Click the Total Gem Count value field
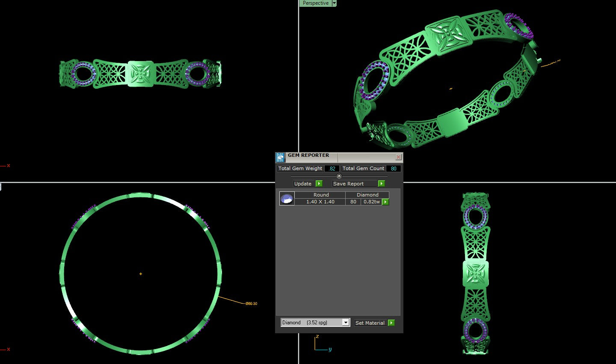 (393, 169)
